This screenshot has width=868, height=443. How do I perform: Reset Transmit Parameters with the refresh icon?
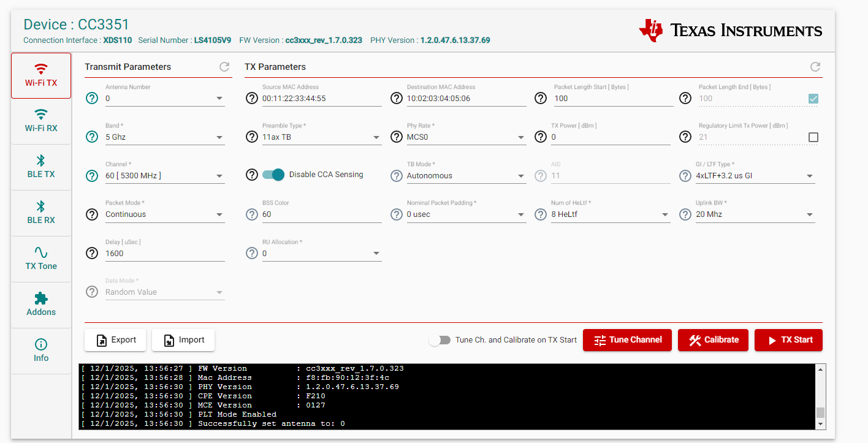point(224,67)
